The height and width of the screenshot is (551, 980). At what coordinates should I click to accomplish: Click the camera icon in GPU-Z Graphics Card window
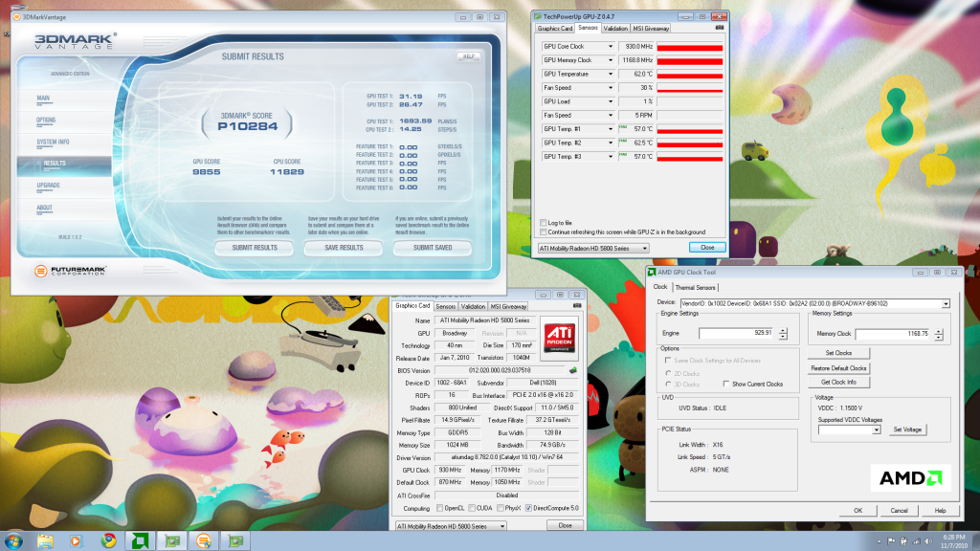pos(577,305)
